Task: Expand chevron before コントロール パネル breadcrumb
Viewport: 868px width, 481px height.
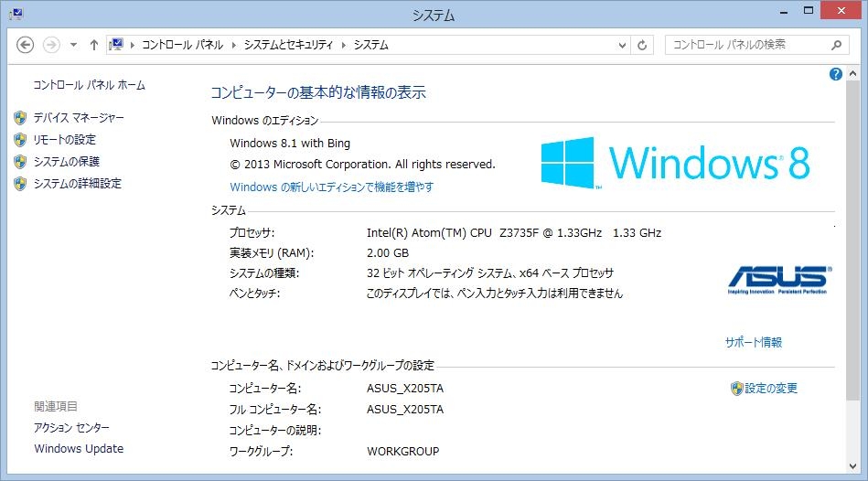Action: coord(133,45)
